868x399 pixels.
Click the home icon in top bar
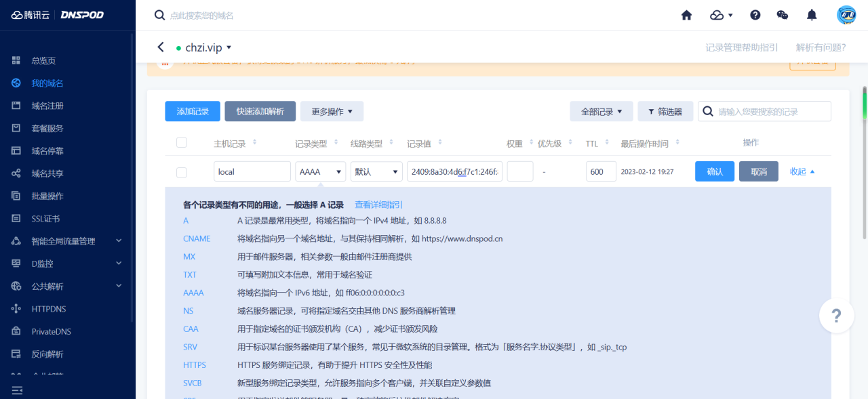(x=686, y=14)
